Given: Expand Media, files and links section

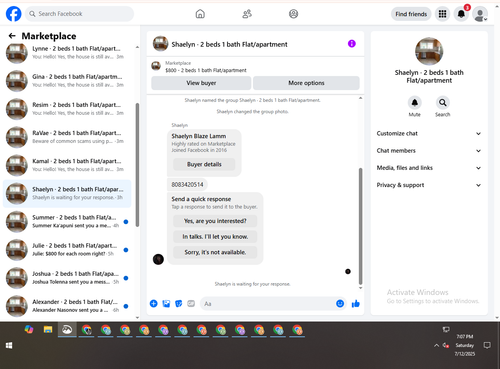Looking at the screenshot, I should (429, 168).
